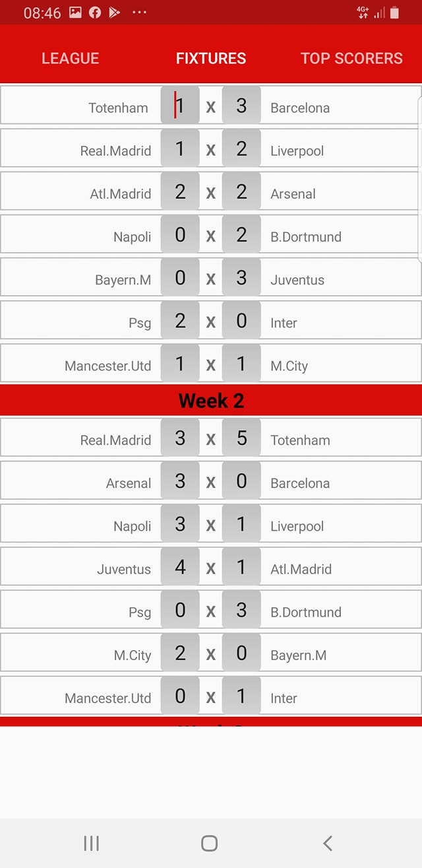422x868 pixels.
Task: Select the FIXTURES tab
Action: pyautogui.click(x=211, y=58)
